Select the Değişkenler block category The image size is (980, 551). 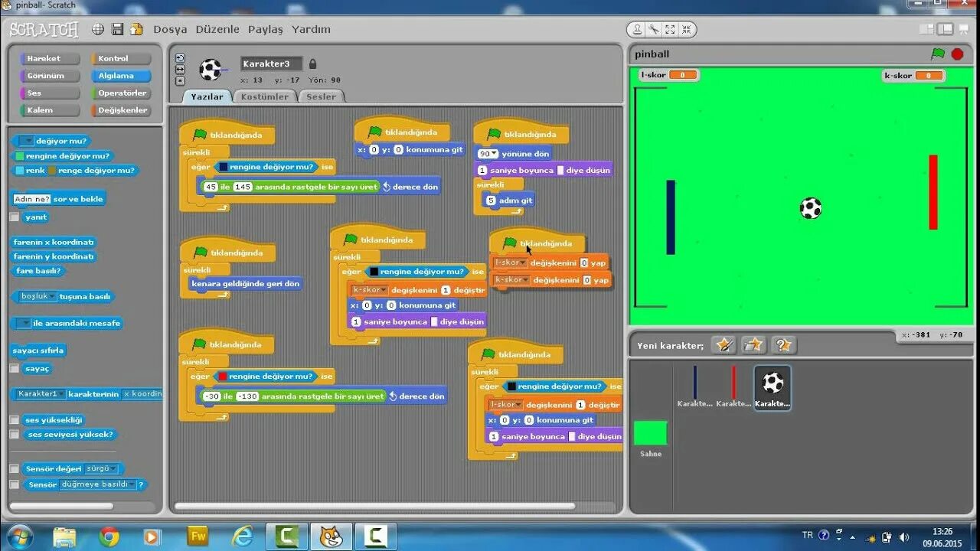coord(121,110)
